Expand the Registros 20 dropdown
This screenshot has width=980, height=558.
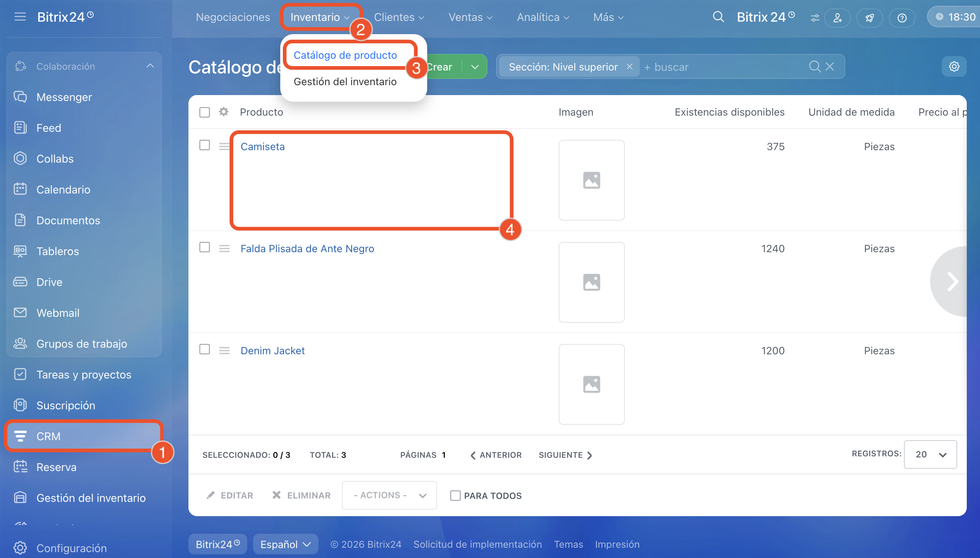pos(930,454)
